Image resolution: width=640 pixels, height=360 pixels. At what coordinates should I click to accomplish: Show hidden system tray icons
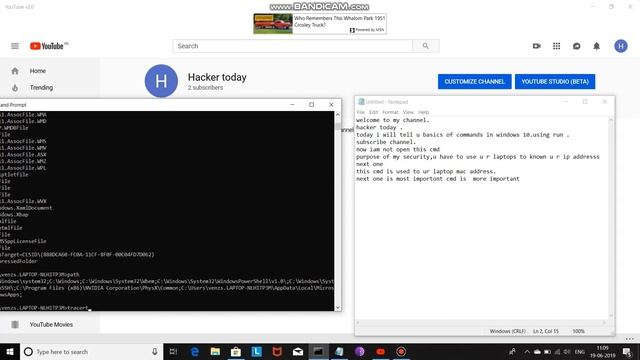(527, 351)
